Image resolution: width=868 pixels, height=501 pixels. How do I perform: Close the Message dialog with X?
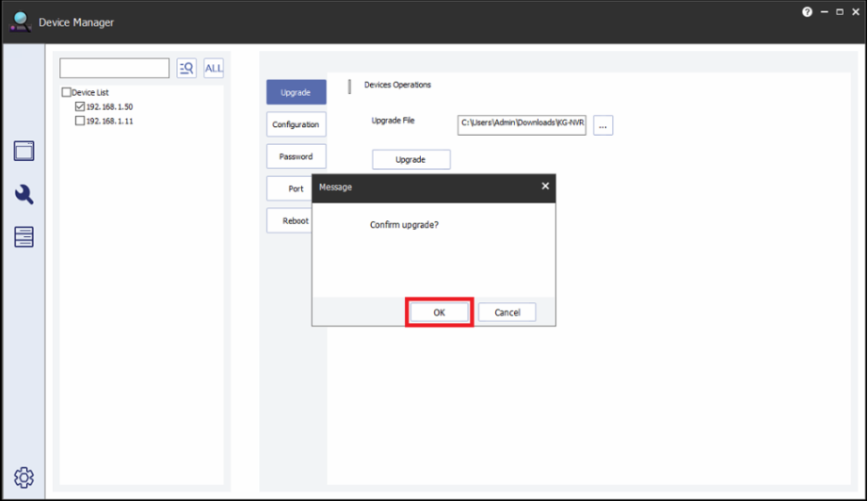pyautogui.click(x=545, y=186)
